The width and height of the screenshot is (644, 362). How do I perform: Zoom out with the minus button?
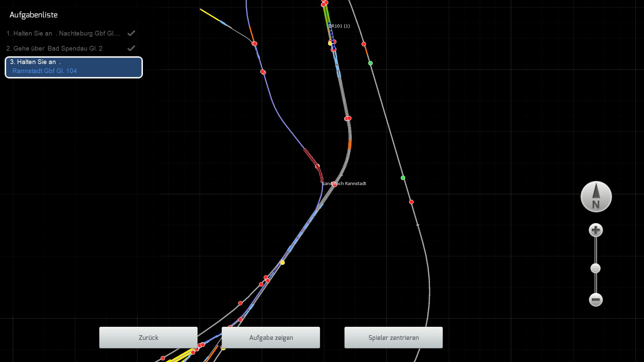[596, 300]
